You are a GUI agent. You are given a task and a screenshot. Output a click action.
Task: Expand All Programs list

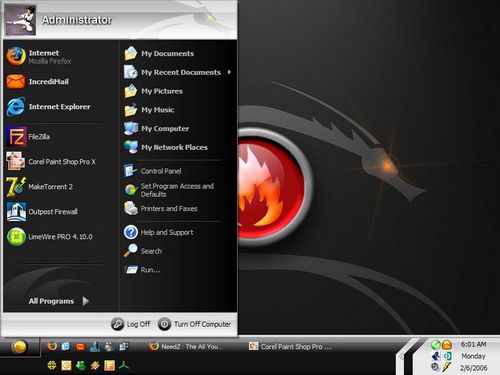click(59, 301)
